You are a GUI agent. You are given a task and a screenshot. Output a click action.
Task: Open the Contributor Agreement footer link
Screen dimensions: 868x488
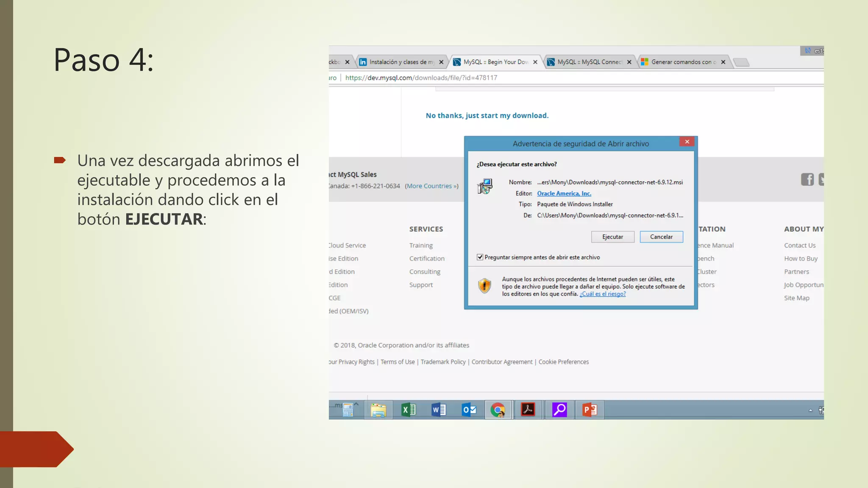tap(502, 362)
